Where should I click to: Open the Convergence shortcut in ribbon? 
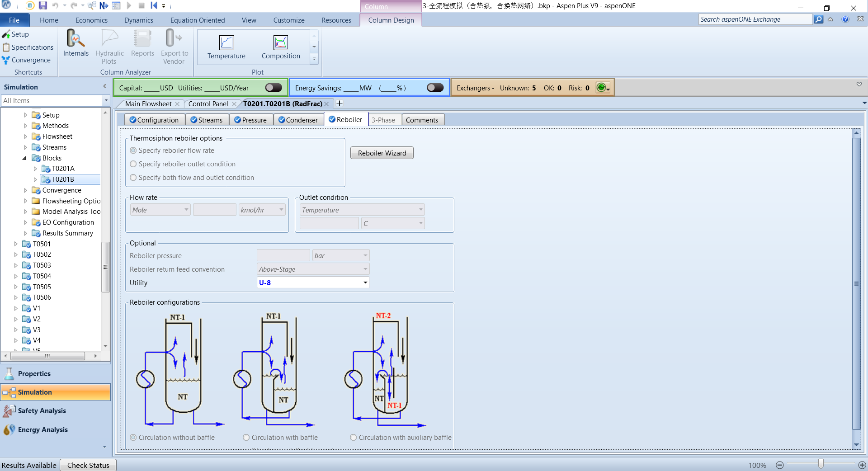[x=26, y=60]
